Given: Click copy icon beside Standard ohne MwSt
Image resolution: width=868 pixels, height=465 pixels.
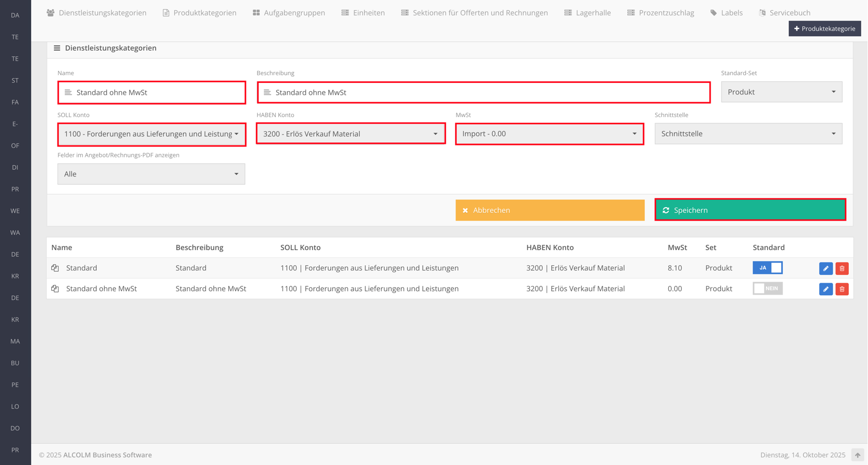Looking at the screenshot, I should [x=55, y=288].
